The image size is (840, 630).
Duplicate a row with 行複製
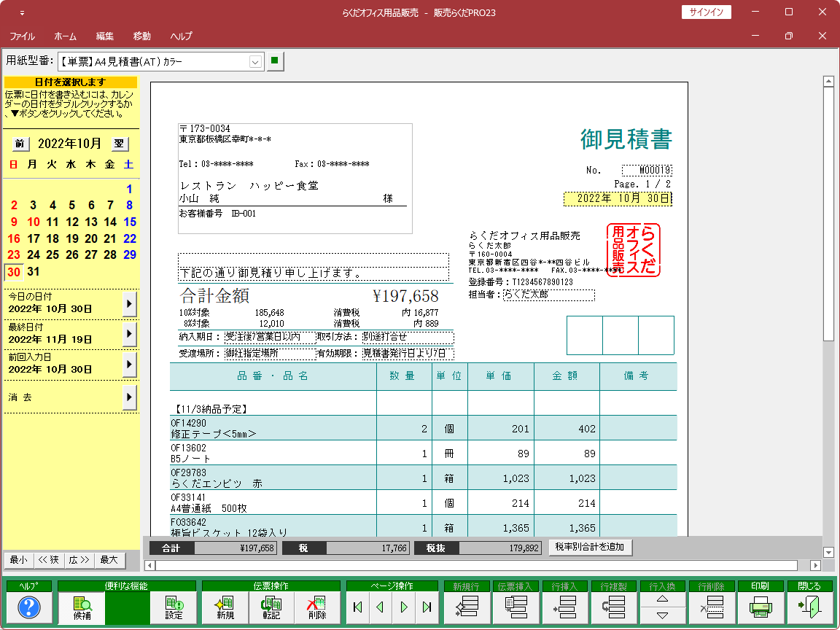coord(614,607)
